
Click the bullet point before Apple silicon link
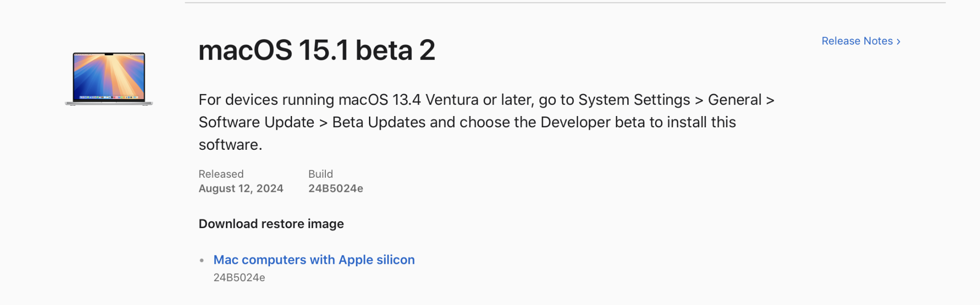[x=202, y=260]
